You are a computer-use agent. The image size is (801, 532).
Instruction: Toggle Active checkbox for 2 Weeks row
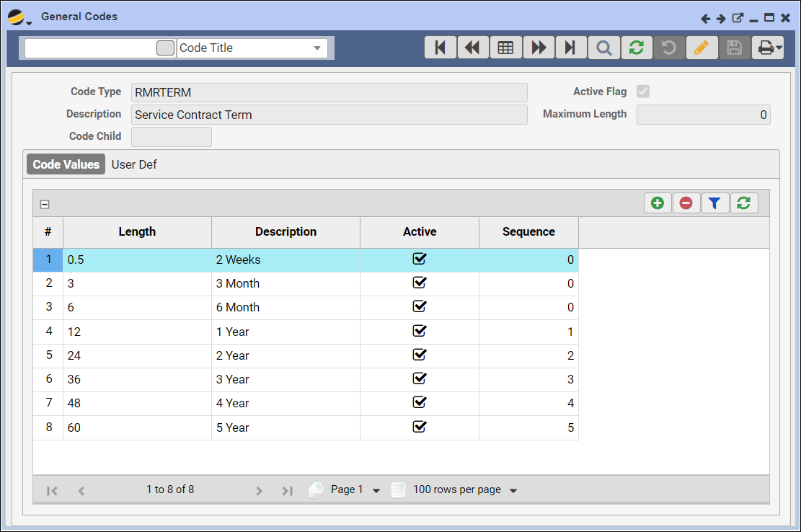[420, 260]
